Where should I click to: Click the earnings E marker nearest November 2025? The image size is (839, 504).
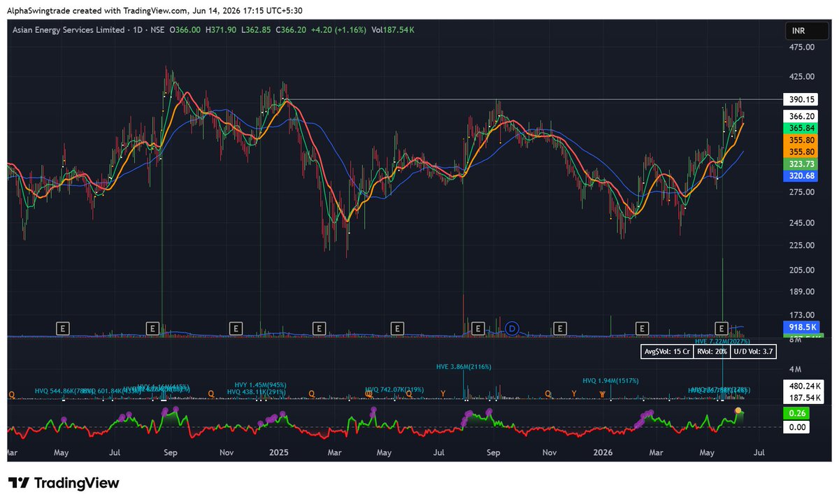point(559,327)
